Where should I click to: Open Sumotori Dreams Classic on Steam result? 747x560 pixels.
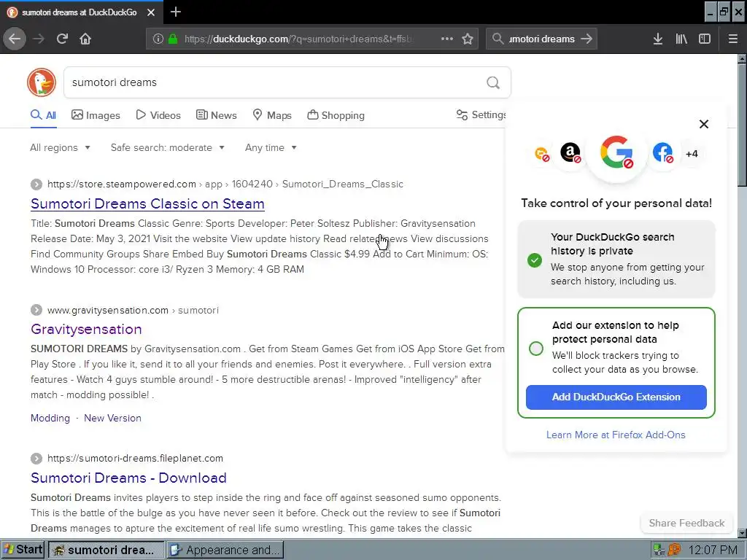point(147,203)
